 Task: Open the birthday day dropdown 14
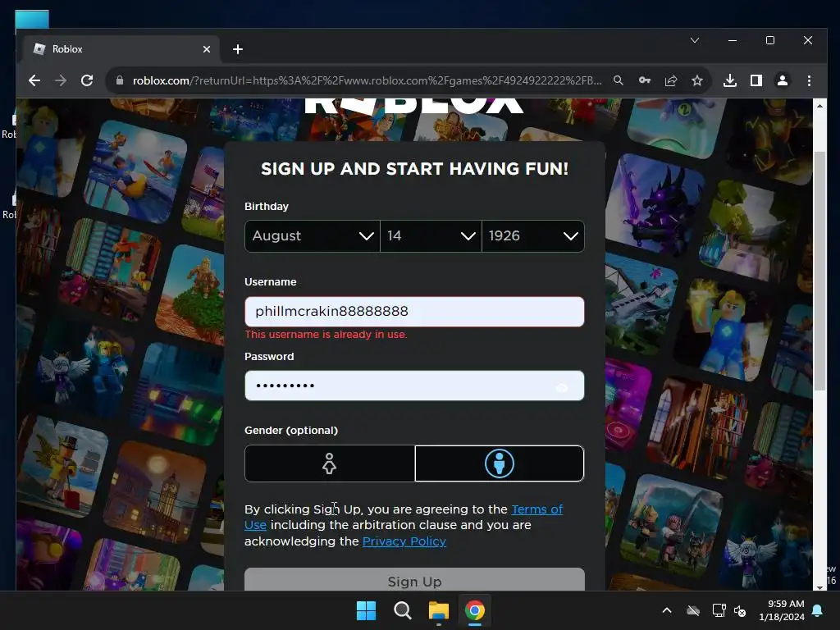point(431,235)
